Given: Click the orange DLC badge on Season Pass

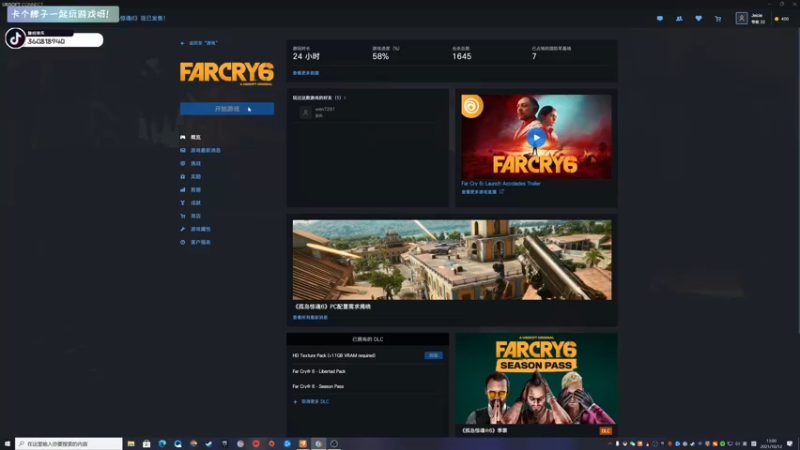Looking at the screenshot, I should pos(605,431).
